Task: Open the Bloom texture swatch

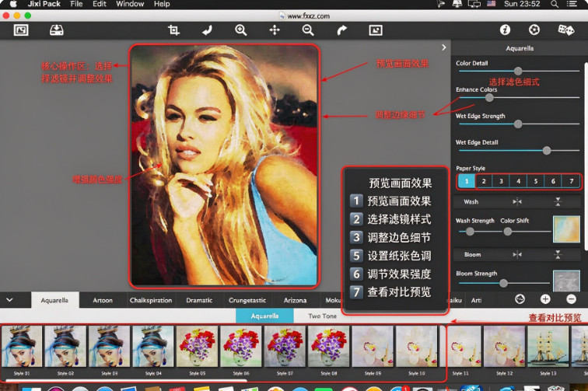Action: click(566, 281)
